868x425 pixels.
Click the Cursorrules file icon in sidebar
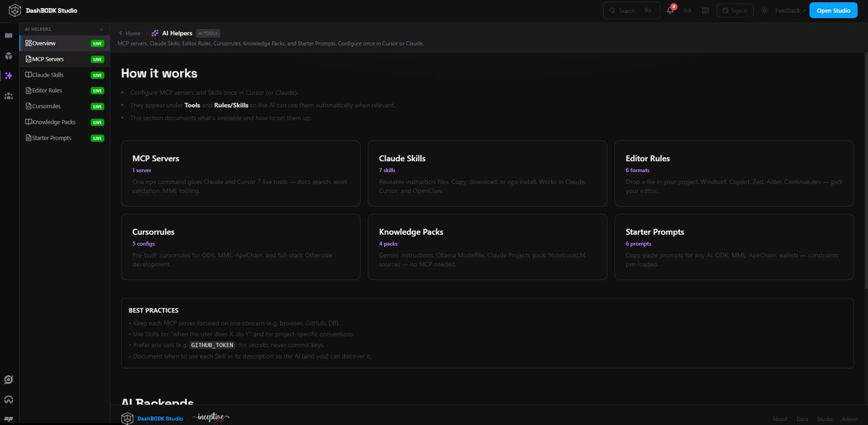pyautogui.click(x=27, y=106)
